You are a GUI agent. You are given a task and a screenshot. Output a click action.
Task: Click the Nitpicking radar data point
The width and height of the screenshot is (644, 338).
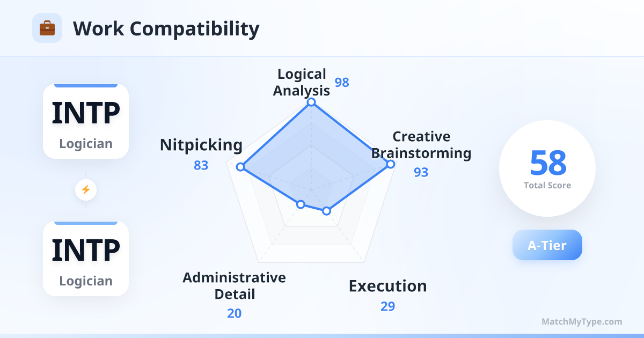click(x=241, y=167)
